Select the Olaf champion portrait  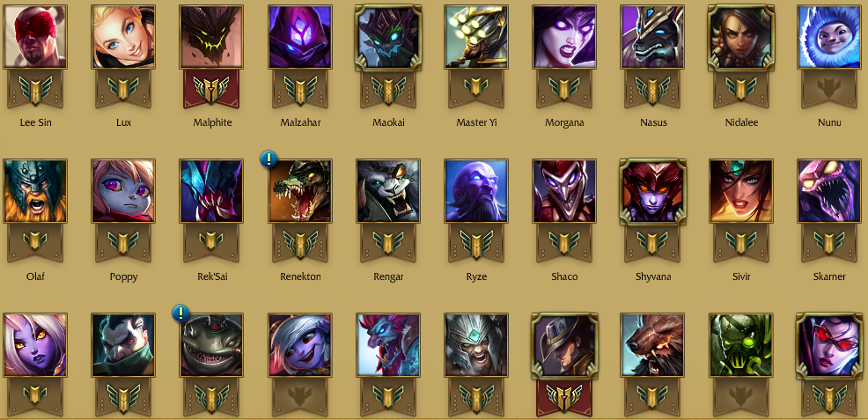tap(35, 191)
